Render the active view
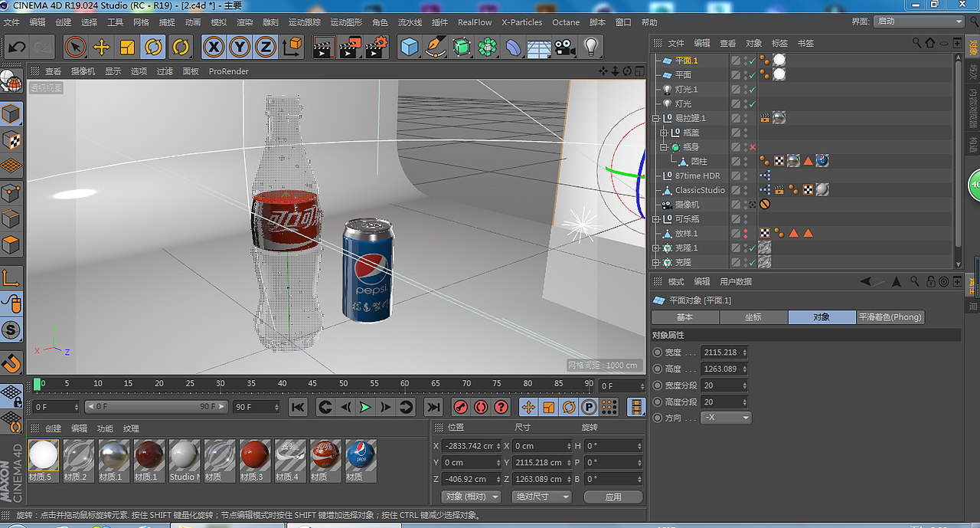 pyautogui.click(x=324, y=47)
